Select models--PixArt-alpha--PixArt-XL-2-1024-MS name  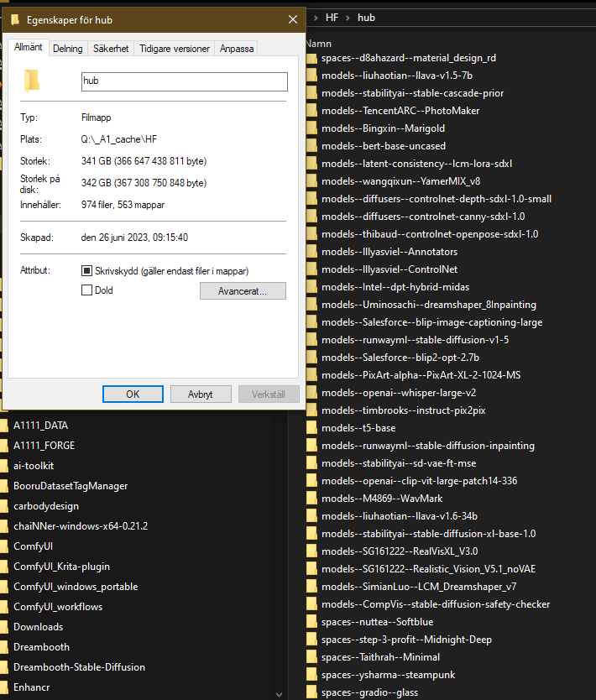421,375
